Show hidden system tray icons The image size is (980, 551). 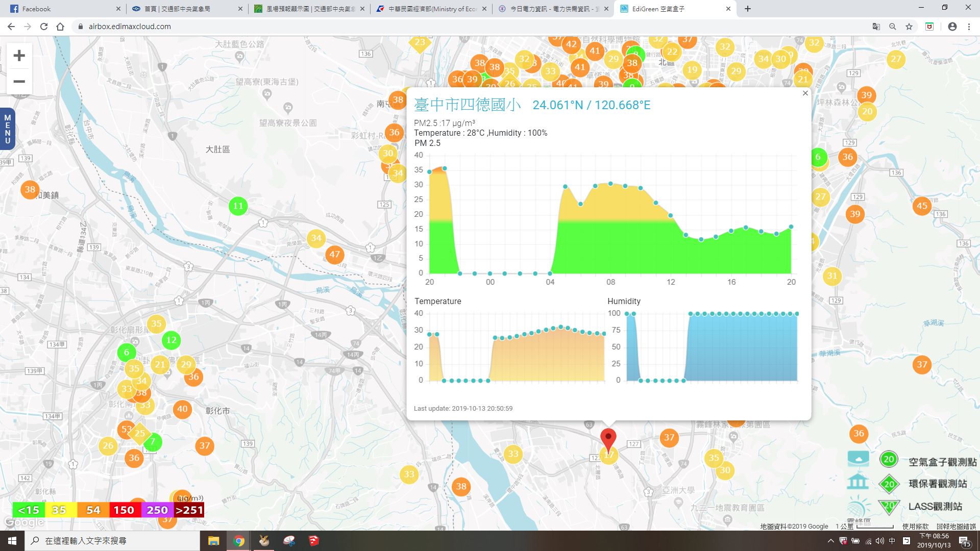(x=830, y=541)
